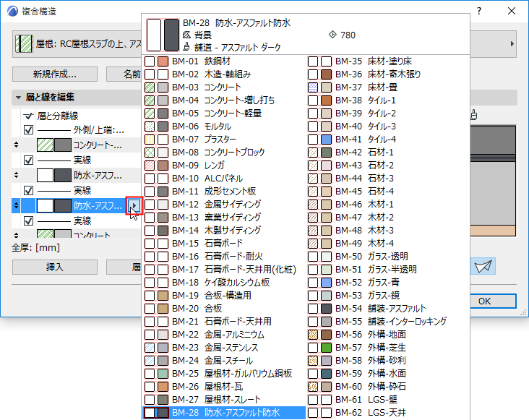Click the sort arrows of コンクリート- skin row

16,145
